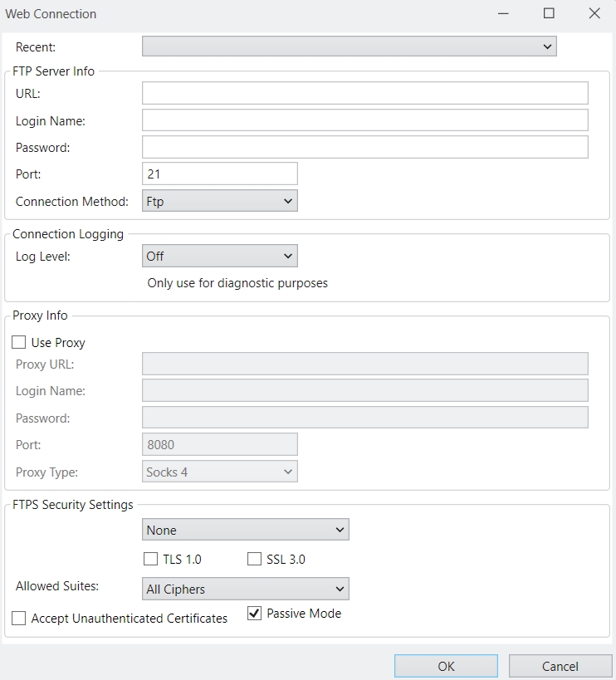Open the FTPS security type dropdown
The width and height of the screenshot is (616, 680).
coord(246,530)
